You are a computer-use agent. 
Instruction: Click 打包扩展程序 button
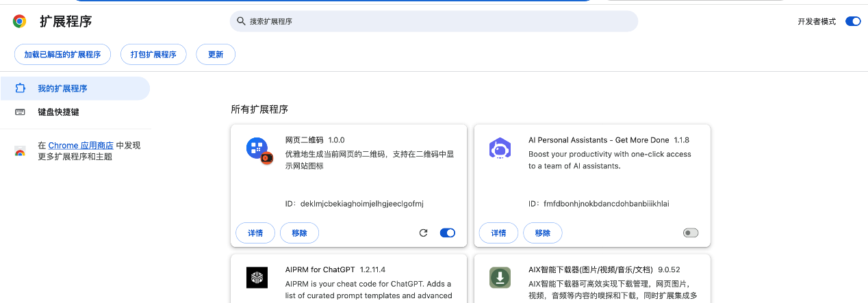pos(153,55)
